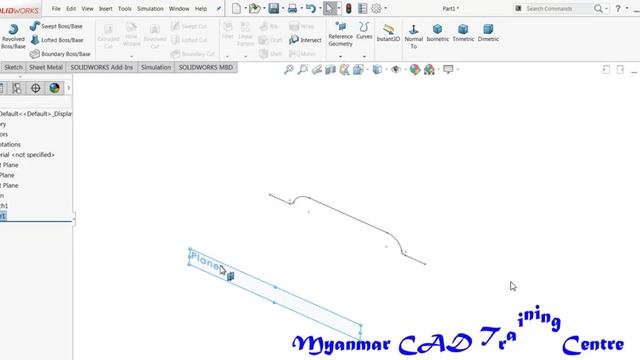The width and height of the screenshot is (640, 360).
Task: Switch to the Isometric view
Action: click(x=438, y=33)
